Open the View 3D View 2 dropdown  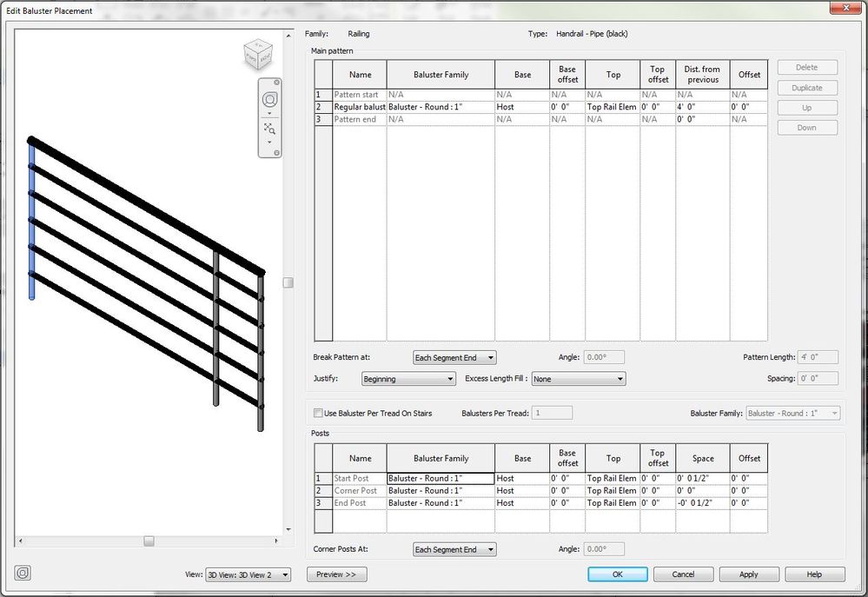[x=248, y=575]
